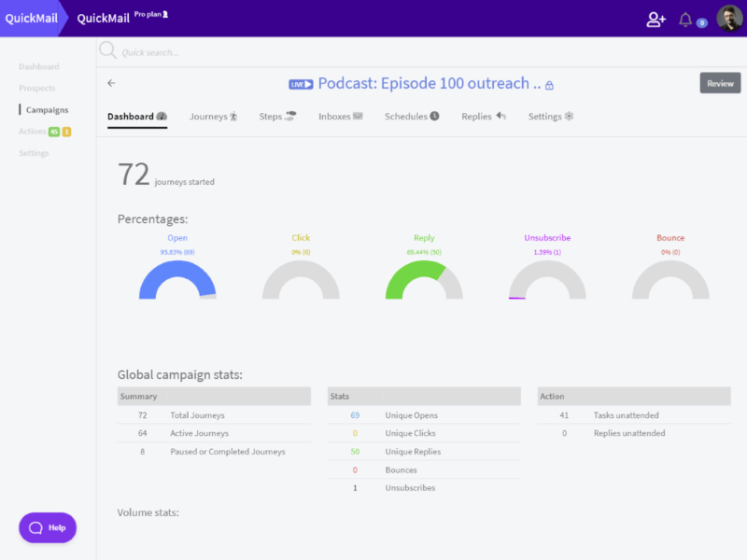Click the lock icon next to campaign title
The height and width of the screenshot is (560, 747).
click(x=549, y=85)
